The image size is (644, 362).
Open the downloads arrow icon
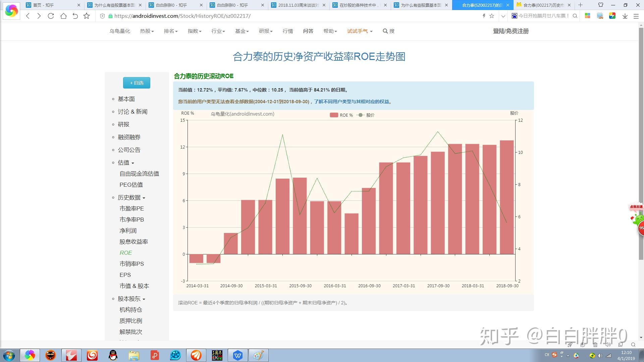625,16
